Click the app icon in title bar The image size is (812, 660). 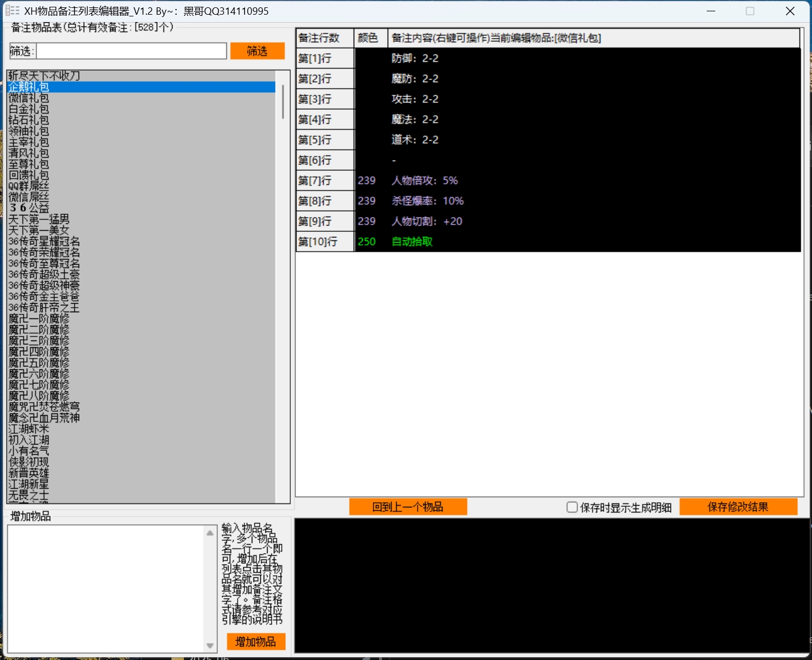[x=12, y=11]
